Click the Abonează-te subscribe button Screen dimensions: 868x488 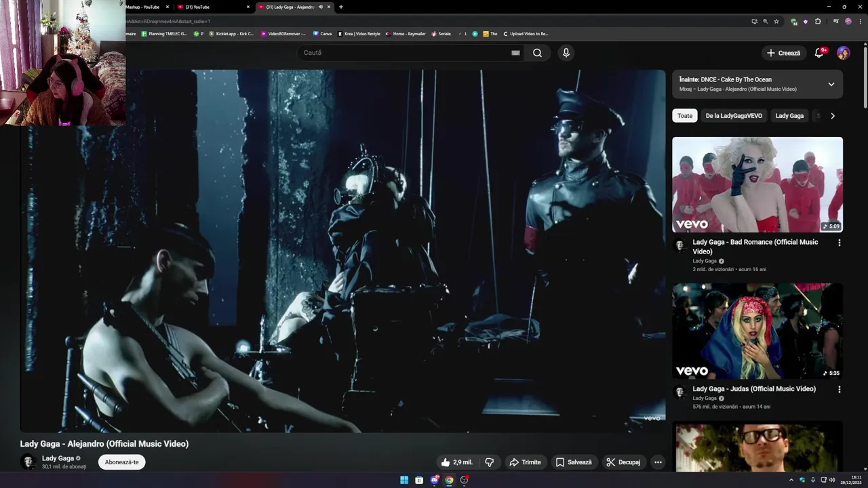coord(121,462)
